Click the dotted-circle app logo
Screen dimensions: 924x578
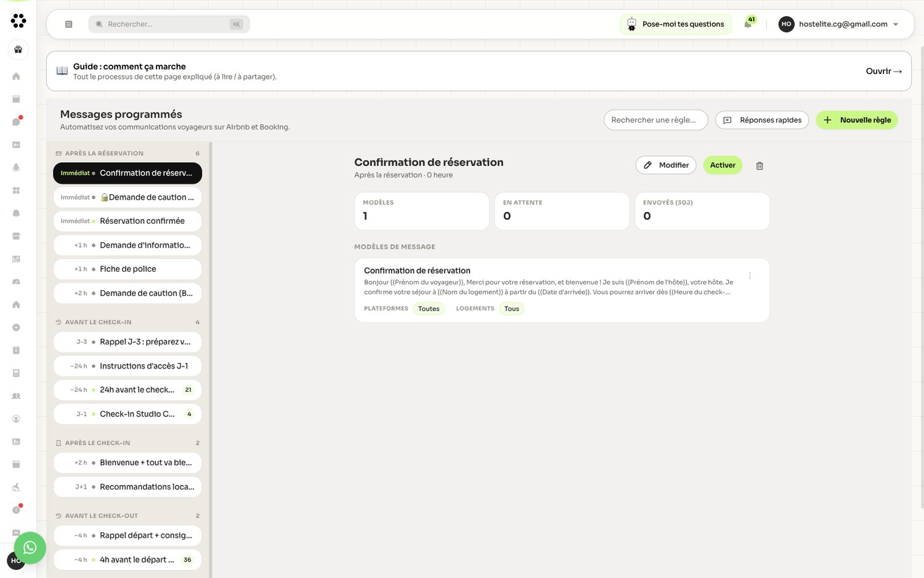(18, 21)
